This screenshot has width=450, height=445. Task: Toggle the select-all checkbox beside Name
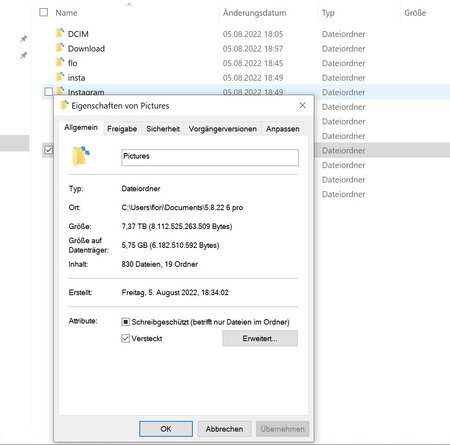coord(43,12)
